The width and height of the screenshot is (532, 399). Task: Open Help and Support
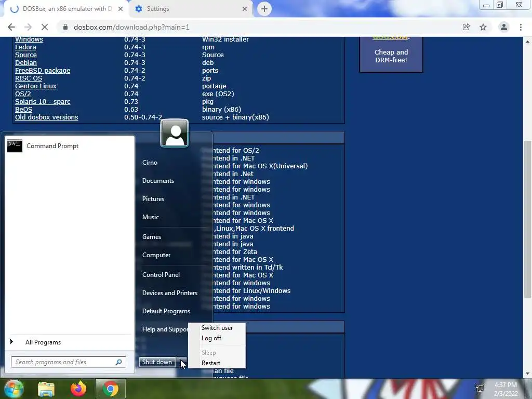(165, 329)
